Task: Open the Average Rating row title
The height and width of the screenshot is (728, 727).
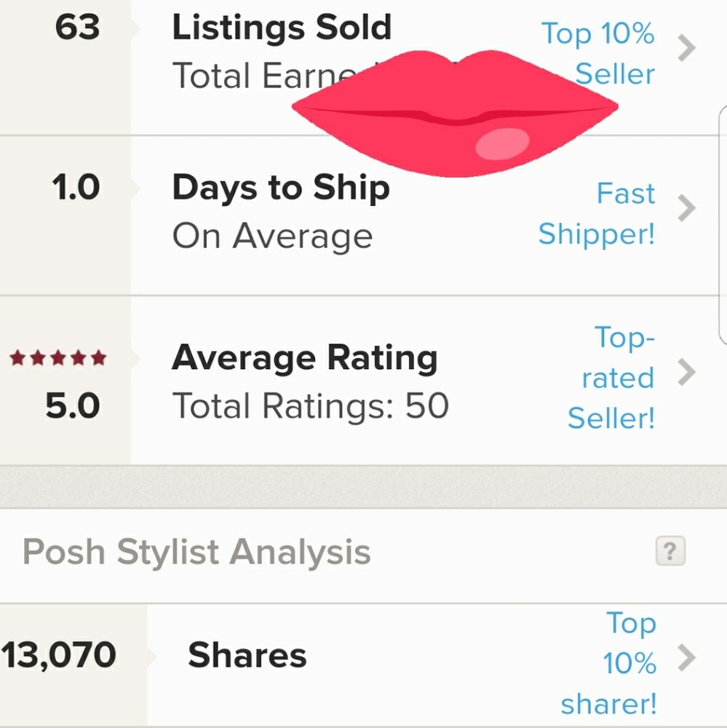Action: 304,358
